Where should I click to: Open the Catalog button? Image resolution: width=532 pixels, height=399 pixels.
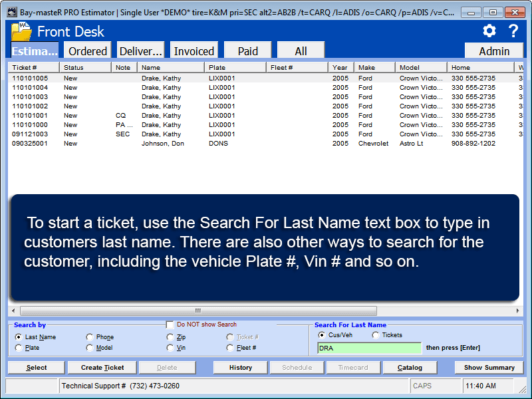410,368
